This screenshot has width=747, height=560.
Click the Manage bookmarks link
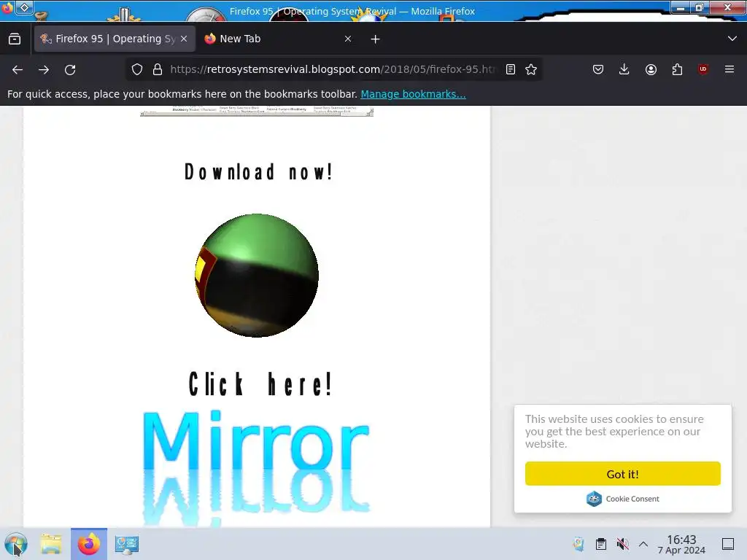(413, 94)
